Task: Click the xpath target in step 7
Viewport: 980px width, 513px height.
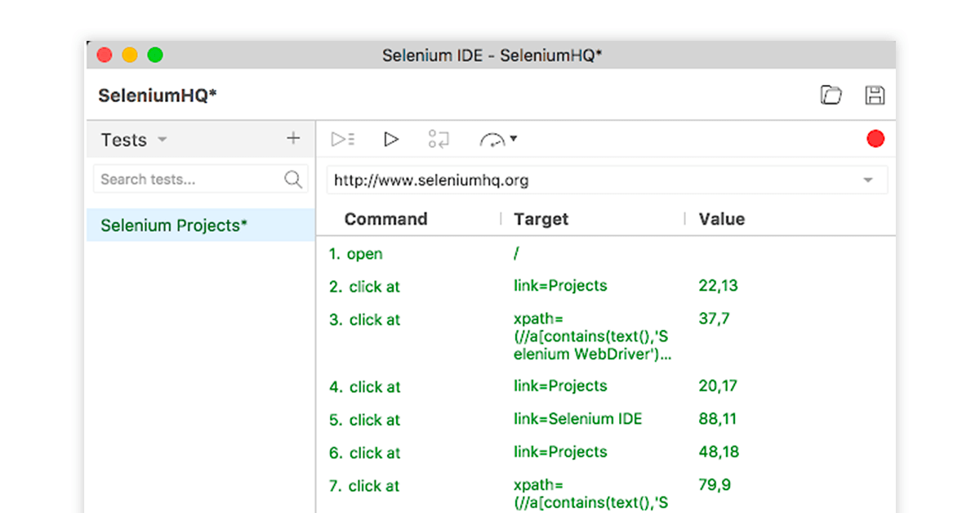Action: tap(591, 493)
